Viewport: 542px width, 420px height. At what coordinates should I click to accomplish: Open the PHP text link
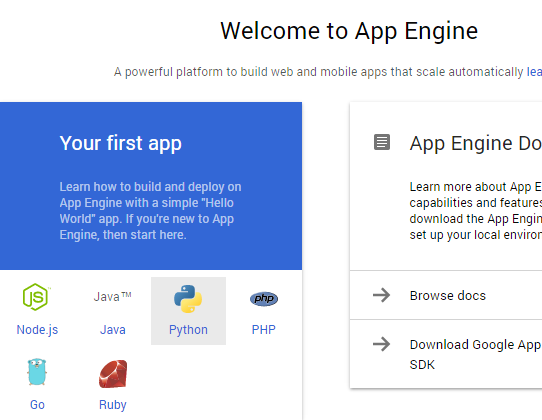pyautogui.click(x=264, y=330)
